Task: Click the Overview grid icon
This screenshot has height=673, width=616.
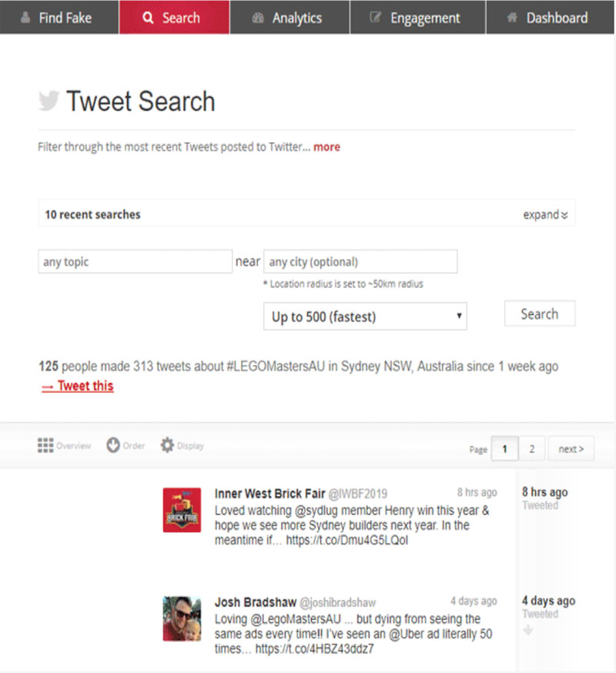Action: [45, 446]
